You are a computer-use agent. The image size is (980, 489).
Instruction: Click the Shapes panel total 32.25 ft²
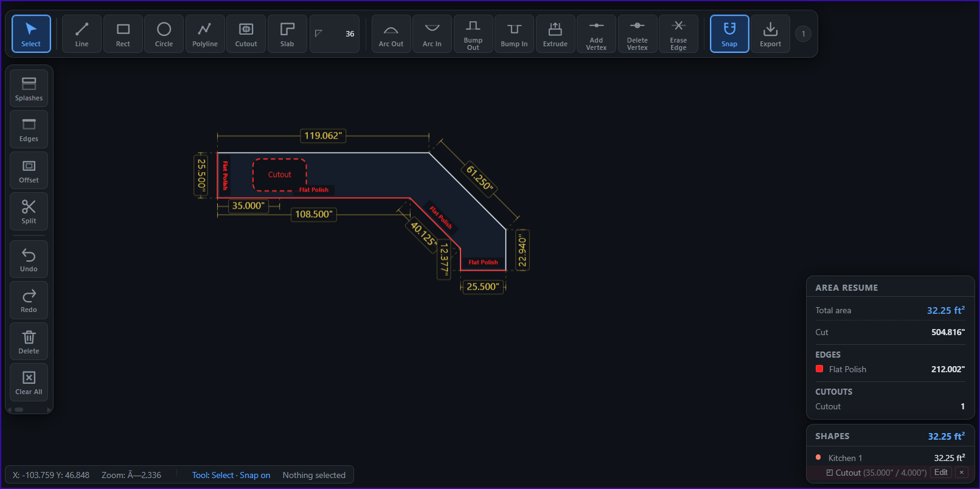point(947,436)
